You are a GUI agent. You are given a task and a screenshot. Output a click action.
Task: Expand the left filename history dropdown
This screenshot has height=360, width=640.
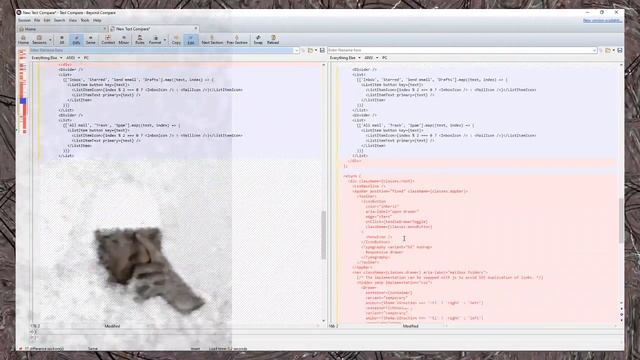pyautogui.click(x=297, y=51)
